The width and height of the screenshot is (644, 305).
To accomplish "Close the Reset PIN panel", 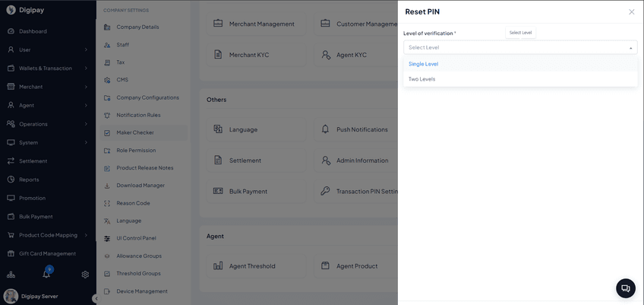I will point(632,12).
